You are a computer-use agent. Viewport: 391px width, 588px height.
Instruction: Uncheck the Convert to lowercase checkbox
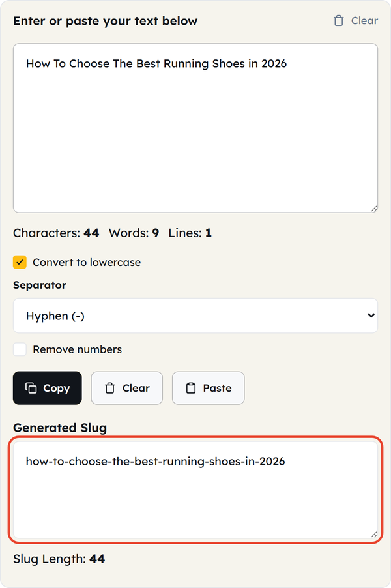[20, 262]
